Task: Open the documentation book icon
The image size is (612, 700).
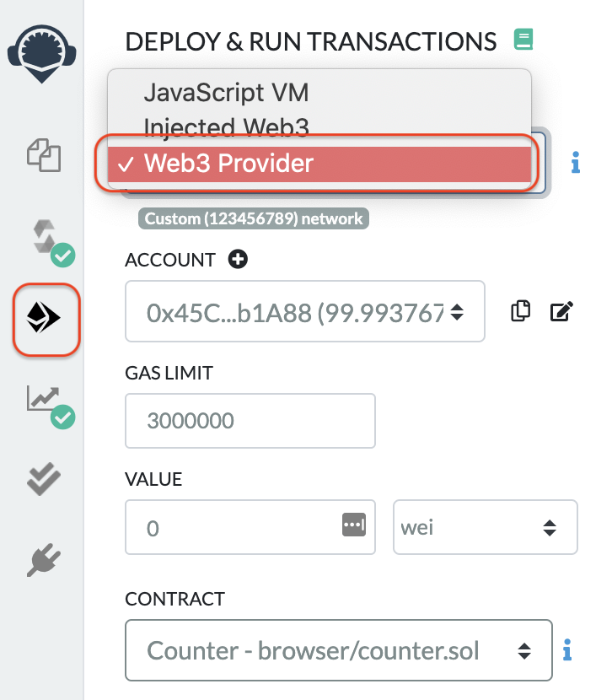Action: pyautogui.click(x=523, y=39)
